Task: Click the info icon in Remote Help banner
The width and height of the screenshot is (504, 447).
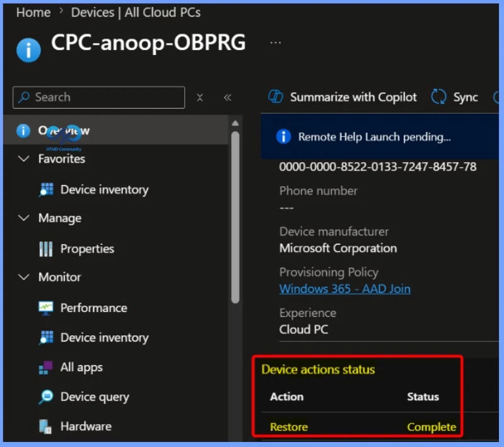Action: [x=283, y=137]
